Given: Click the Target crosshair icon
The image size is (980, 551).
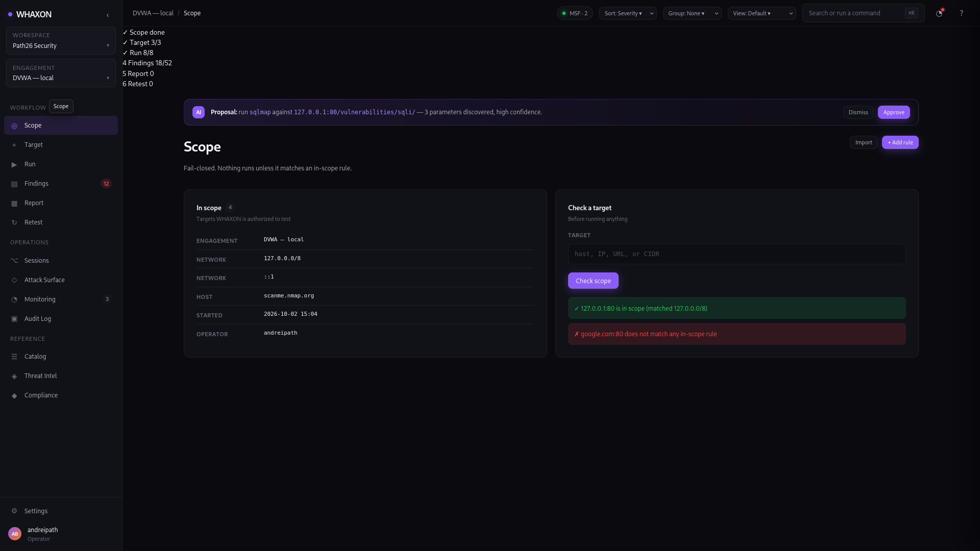Looking at the screenshot, I should tap(14, 145).
